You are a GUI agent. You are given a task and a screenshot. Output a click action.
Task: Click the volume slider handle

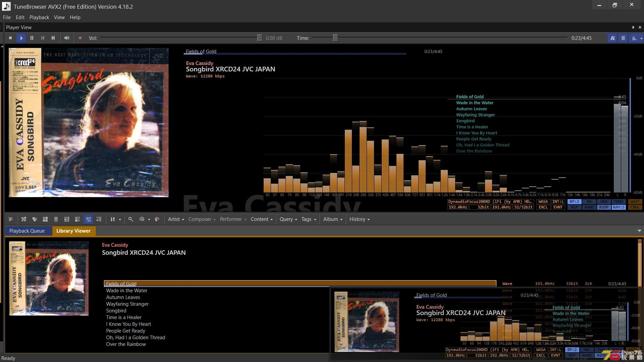click(260, 38)
